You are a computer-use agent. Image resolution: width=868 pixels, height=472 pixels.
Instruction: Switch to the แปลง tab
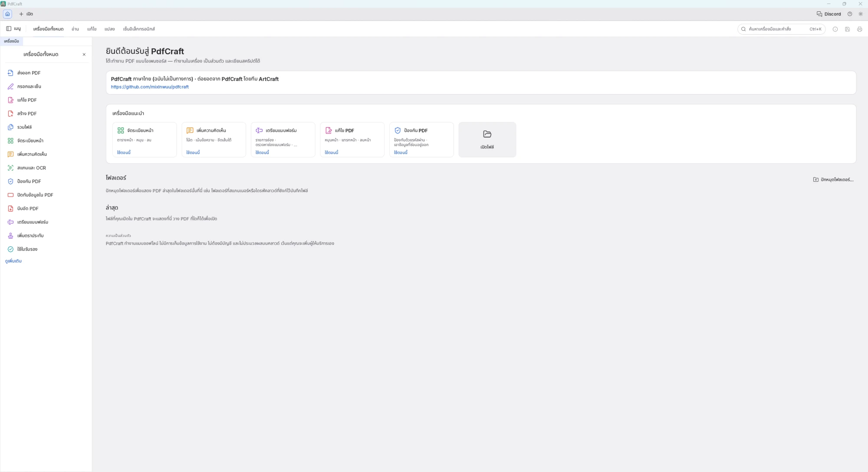(x=109, y=29)
